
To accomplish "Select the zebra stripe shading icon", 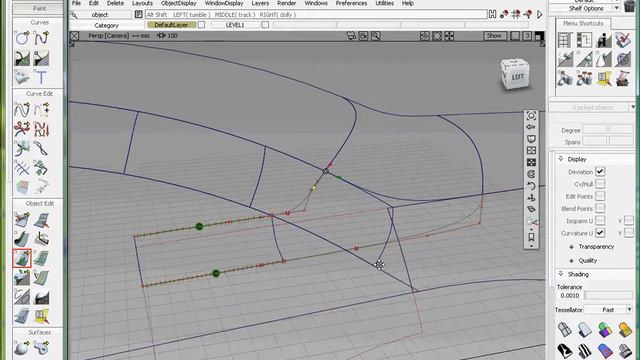I will pos(584,351).
